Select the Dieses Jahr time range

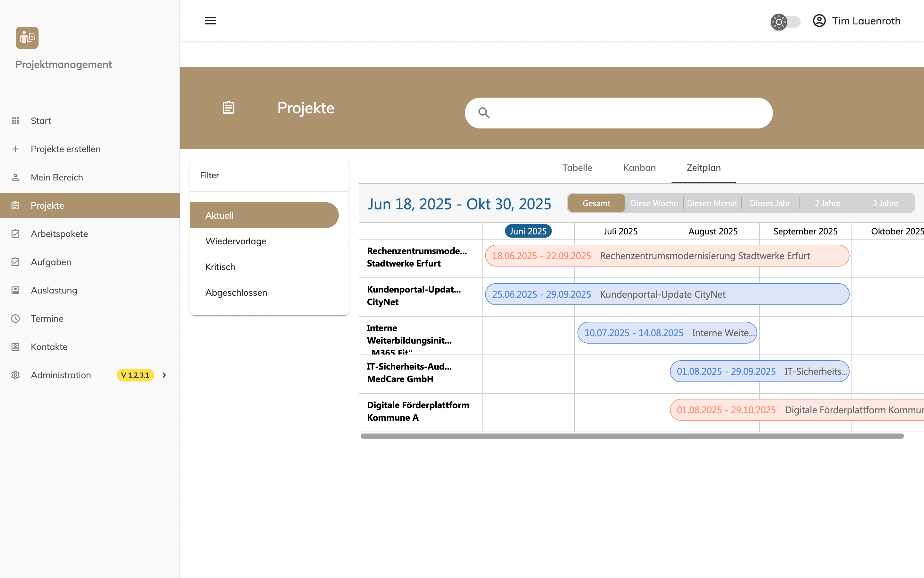pos(770,203)
